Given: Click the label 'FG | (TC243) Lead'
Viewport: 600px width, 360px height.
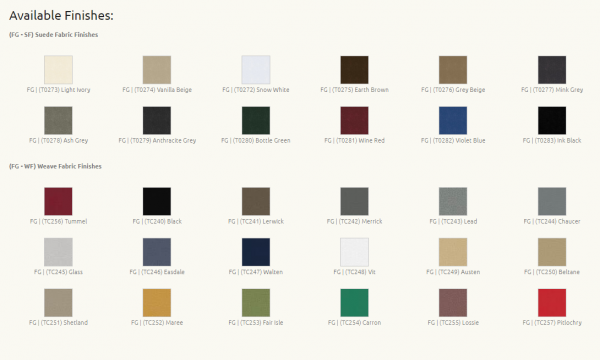Looking at the screenshot, I should pyautogui.click(x=453, y=221).
